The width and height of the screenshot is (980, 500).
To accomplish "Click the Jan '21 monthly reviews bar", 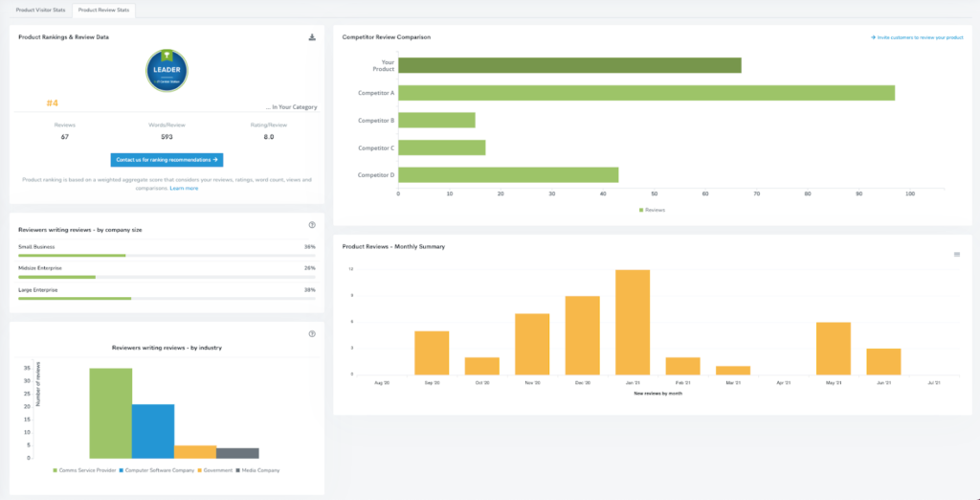I will point(633,322).
